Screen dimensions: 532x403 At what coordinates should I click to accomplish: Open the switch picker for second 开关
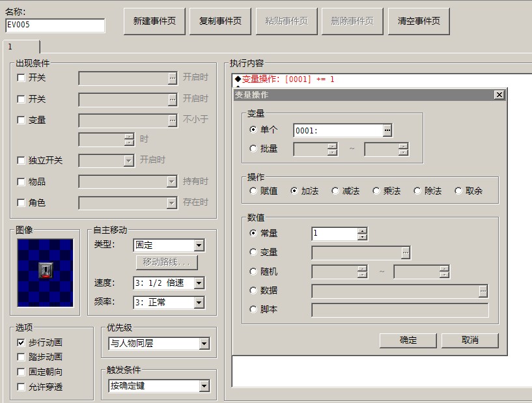(x=173, y=100)
